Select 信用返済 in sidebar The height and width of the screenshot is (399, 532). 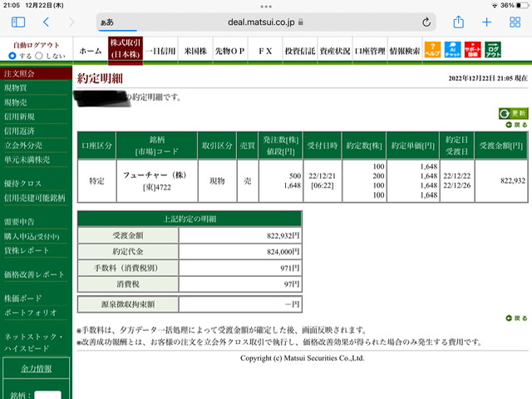coord(19,131)
